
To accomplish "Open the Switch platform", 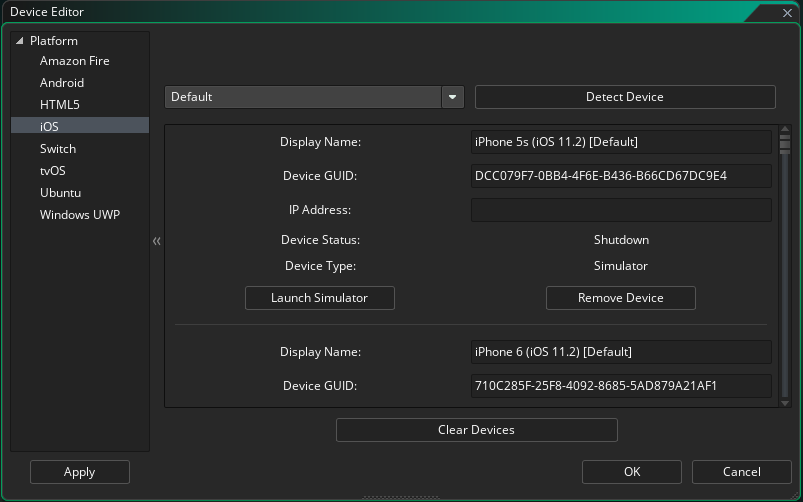I will click(58, 149).
